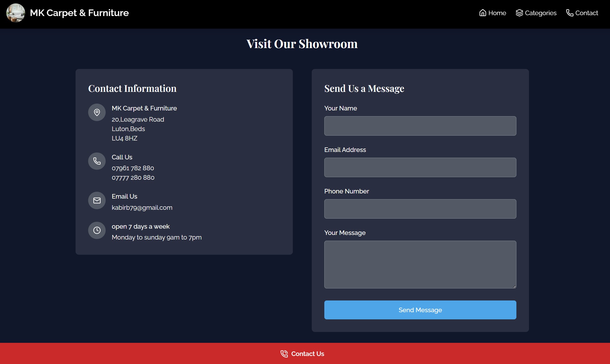Click the layers icon next to Categories
Image resolution: width=610 pixels, height=364 pixels.
coord(519,13)
